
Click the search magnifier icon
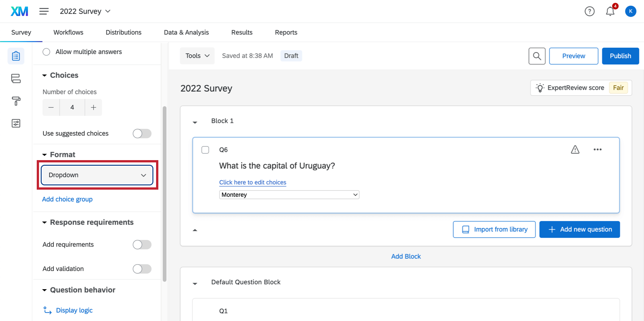[537, 56]
